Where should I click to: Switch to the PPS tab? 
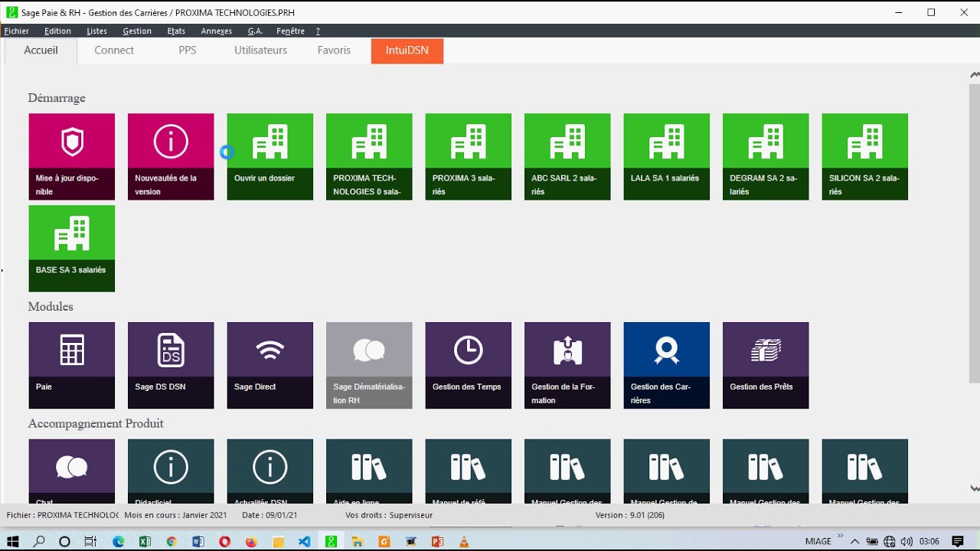point(188,51)
